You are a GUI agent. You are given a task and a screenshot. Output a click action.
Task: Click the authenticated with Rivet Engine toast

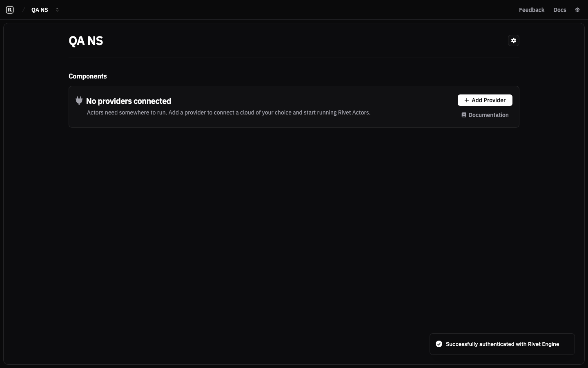(x=502, y=344)
